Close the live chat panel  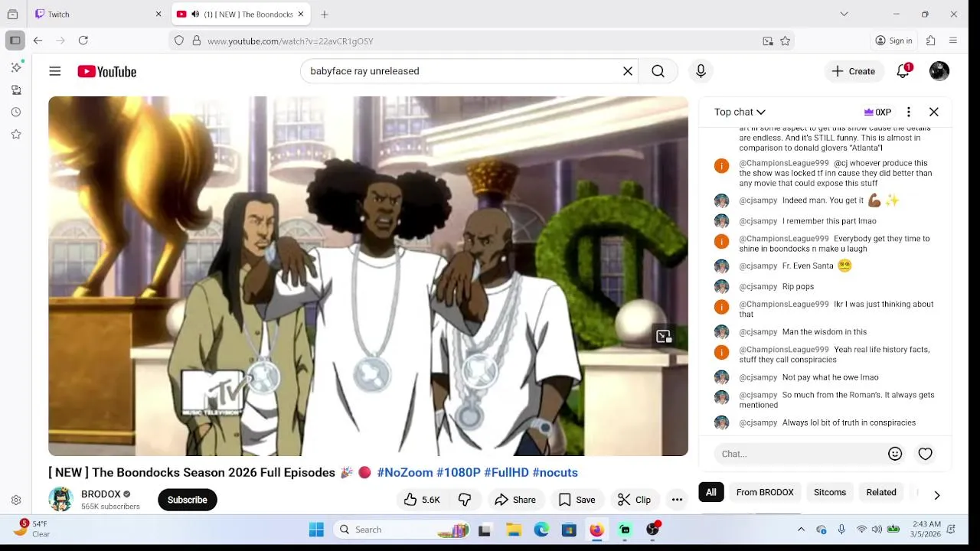(934, 112)
